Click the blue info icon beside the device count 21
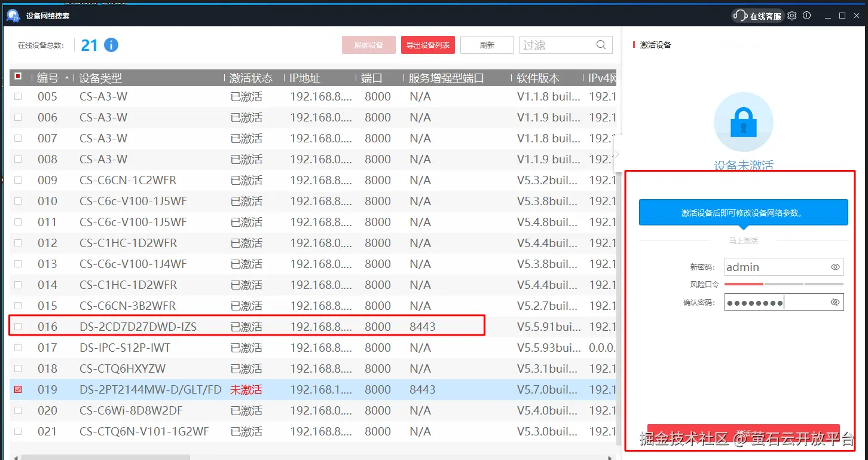The image size is (868, 460). click(x=111, y=45)
